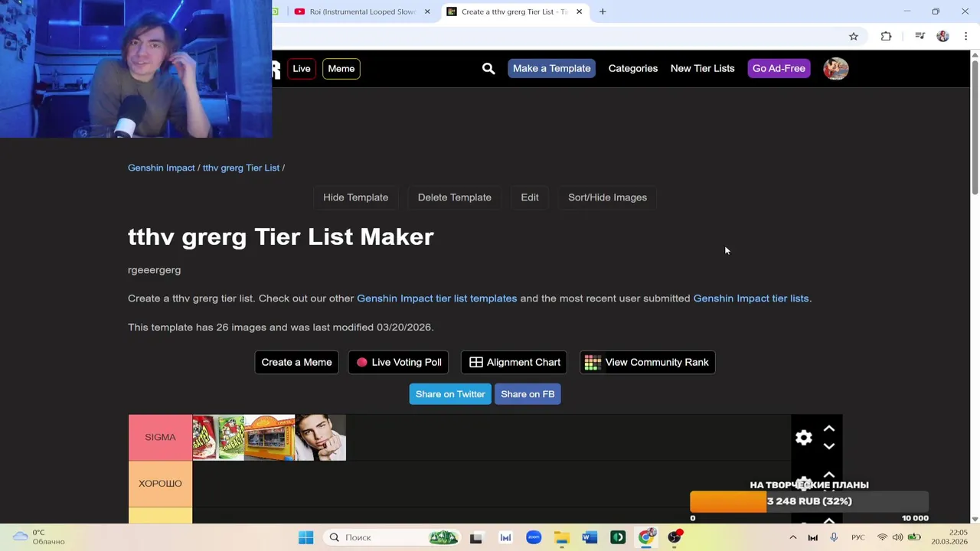The width and height of the screenshot is (980, 551).
Task: Open the Chrome extensions puzzle icon
Action: pyautogui.click(x=887, y=36)
